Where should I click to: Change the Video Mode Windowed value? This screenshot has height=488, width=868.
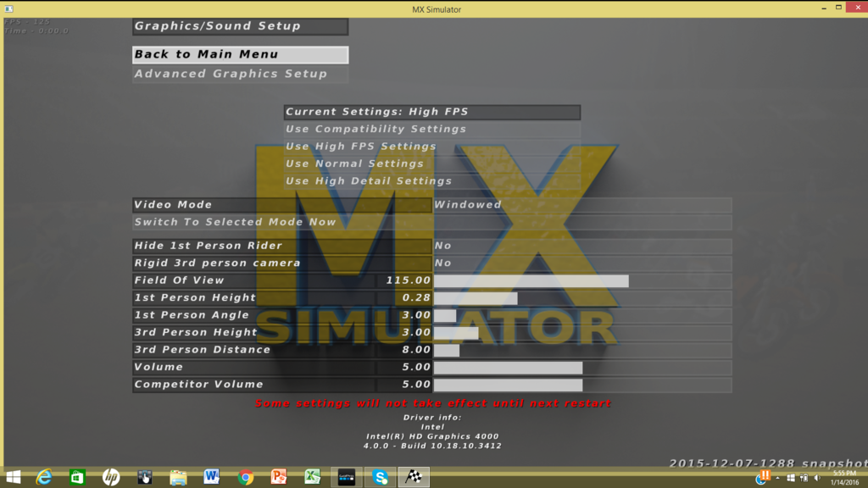(x=581, y=205)
